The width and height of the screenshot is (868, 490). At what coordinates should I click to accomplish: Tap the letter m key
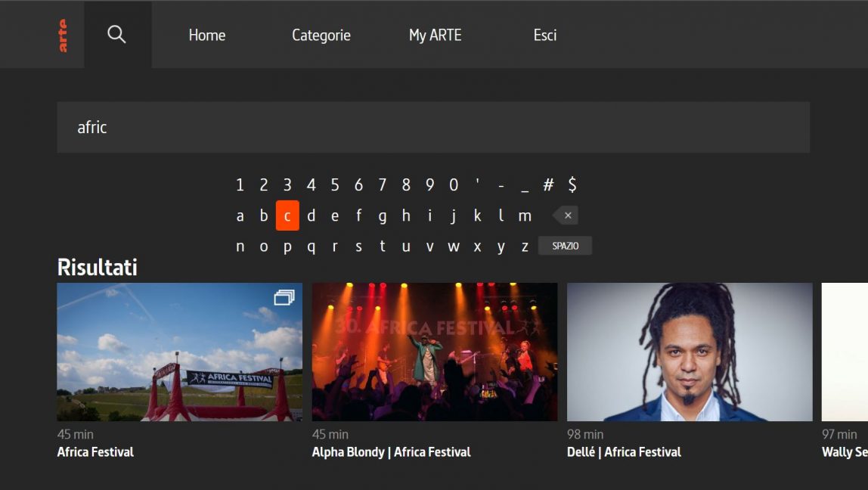[x=525, y=216]
